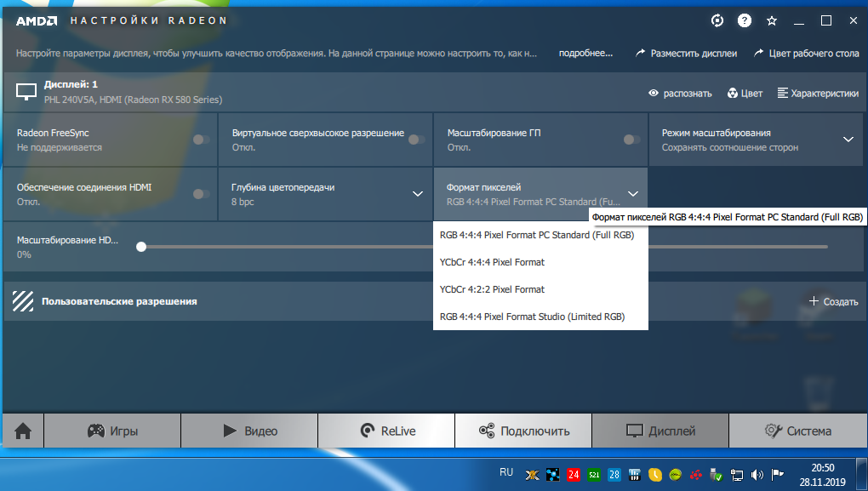Image resolution: width=868 pixels, height=491 pixels.
Task: Click the Пользовательские разрешения header
Action: pos(119,302)
